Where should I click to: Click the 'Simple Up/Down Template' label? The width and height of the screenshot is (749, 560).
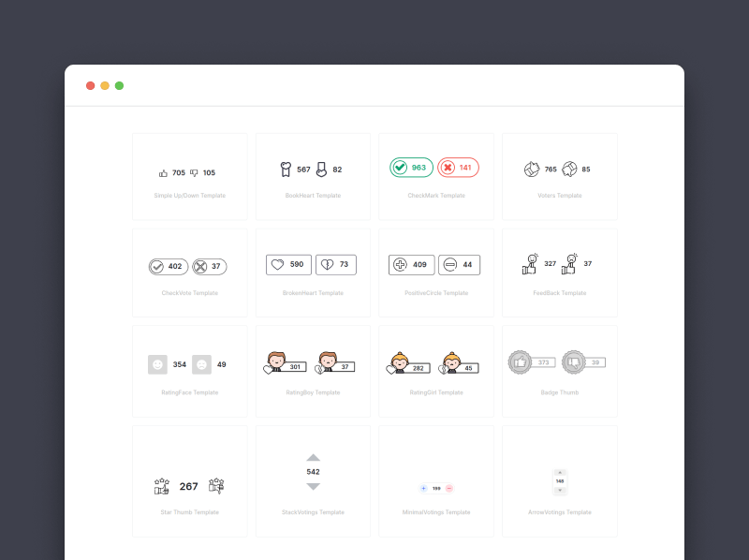(x=190, y=196)
